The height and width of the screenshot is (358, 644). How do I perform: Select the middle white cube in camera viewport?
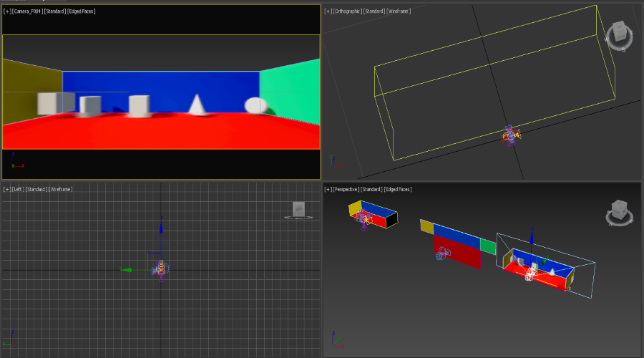pyautogui.click(x=139, y=105)
